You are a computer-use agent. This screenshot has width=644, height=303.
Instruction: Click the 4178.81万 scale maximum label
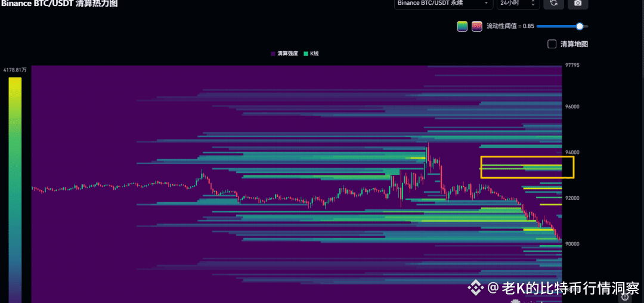(x=15, y=70)
